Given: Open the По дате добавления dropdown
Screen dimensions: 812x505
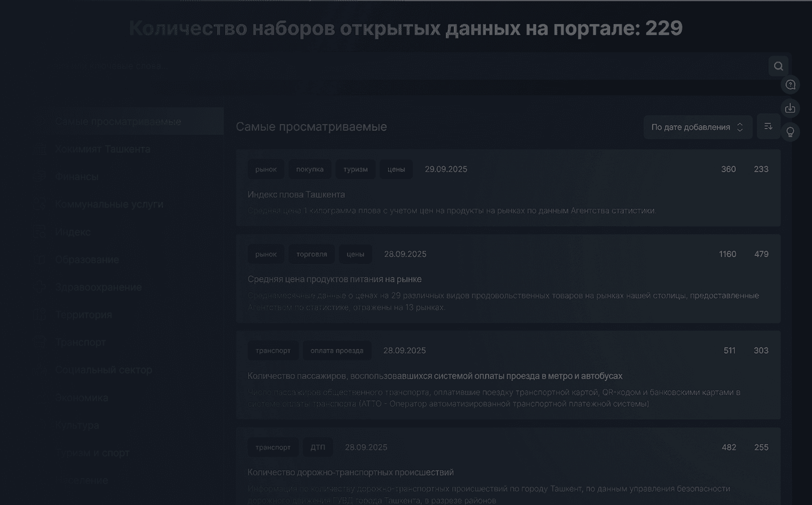Looking at the screenshot, I should pyautogui.click(x=697, y=126).
